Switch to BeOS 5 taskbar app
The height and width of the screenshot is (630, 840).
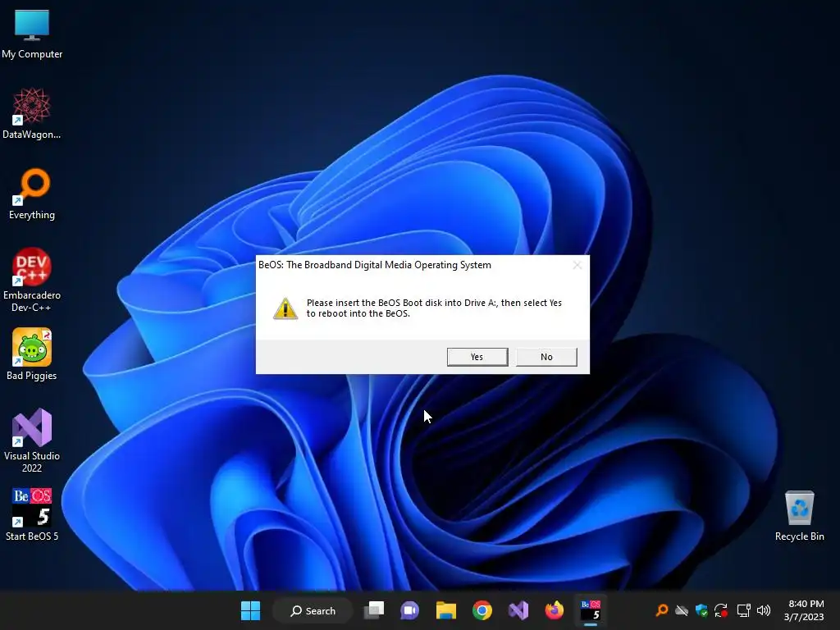coord(591,610)
